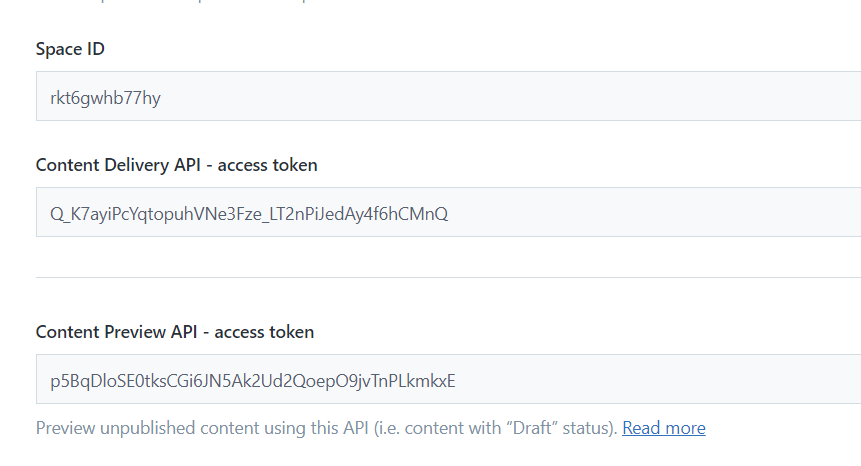
Task: Click the "Content Delivery API - access token" label
Action: [176, 165]
